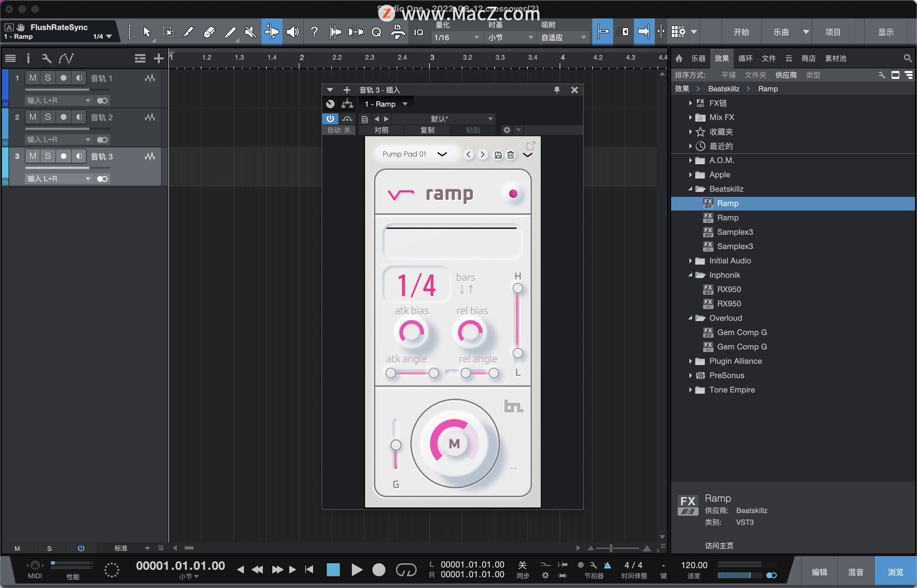
Task: Collapse the Beatskillz folder
Action: click(690, 189)
